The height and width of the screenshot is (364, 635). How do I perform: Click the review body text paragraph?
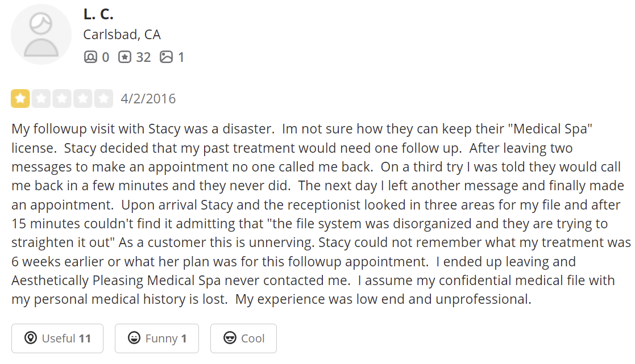[x=321, y=214]
